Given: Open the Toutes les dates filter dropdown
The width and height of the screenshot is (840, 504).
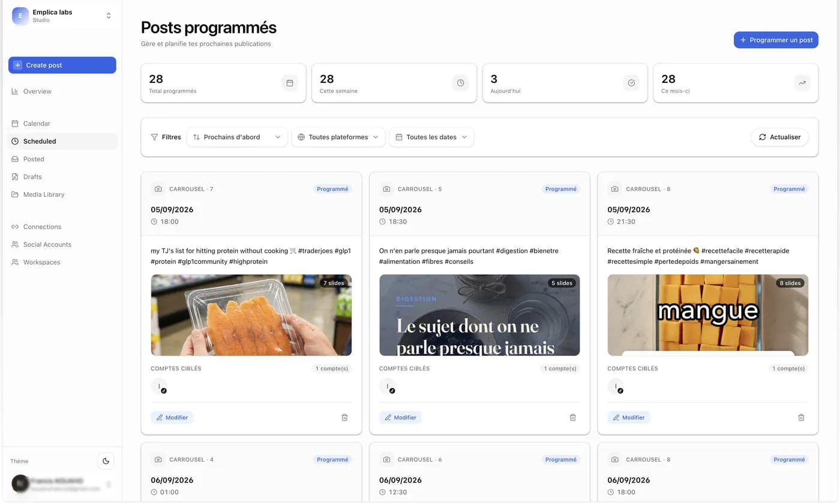Looking at the screenshot, I should point(431,137).
